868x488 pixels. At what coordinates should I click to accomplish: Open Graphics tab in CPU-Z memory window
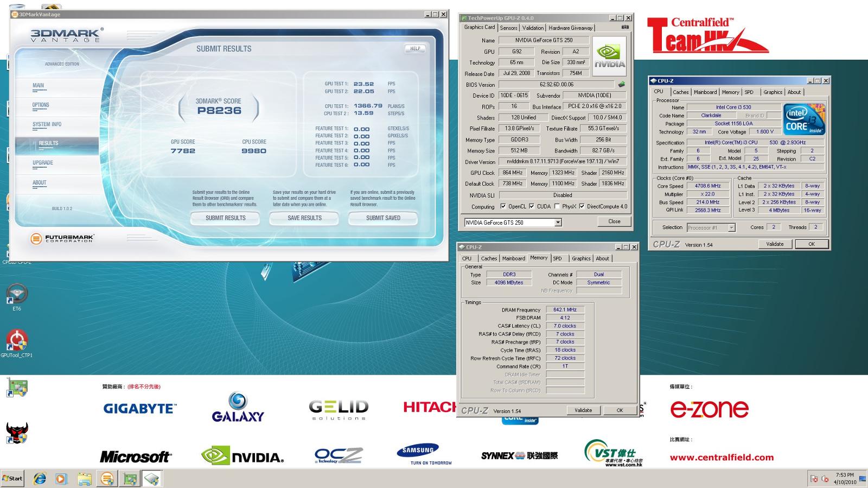coord(580,258)
